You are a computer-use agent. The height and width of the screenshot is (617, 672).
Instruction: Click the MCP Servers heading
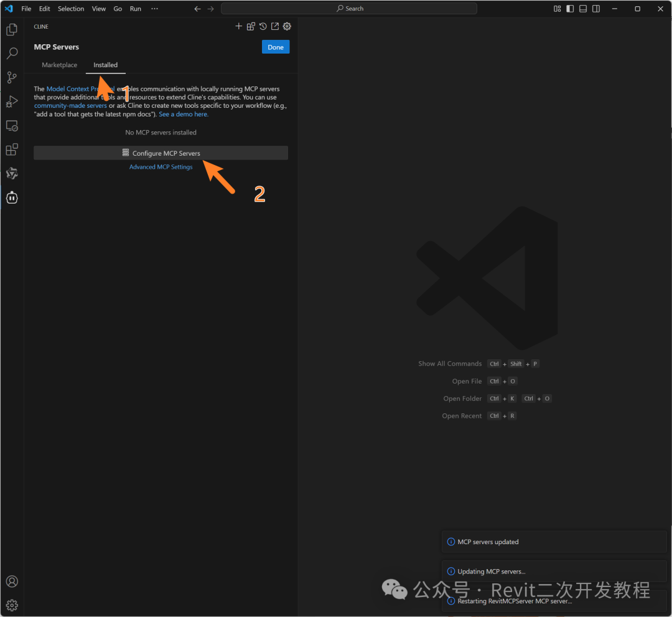coord(57,47)
